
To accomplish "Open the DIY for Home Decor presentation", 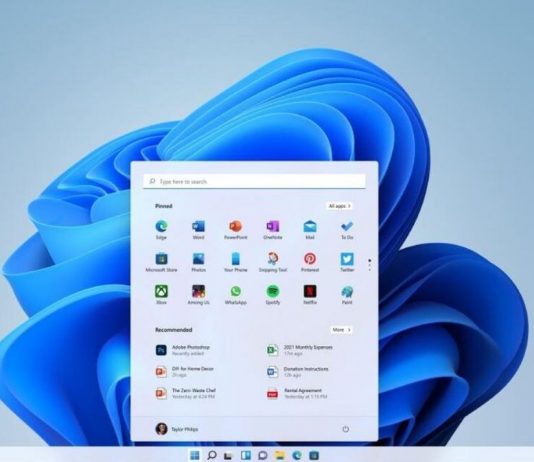I will click(185, 371).
